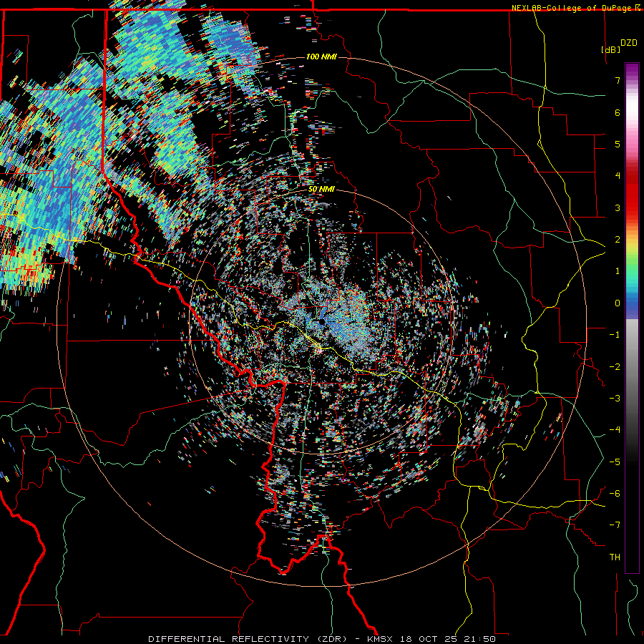Click the -1 value on the scale
Viewport: 644px width, 644px height.
click(615, 335)
